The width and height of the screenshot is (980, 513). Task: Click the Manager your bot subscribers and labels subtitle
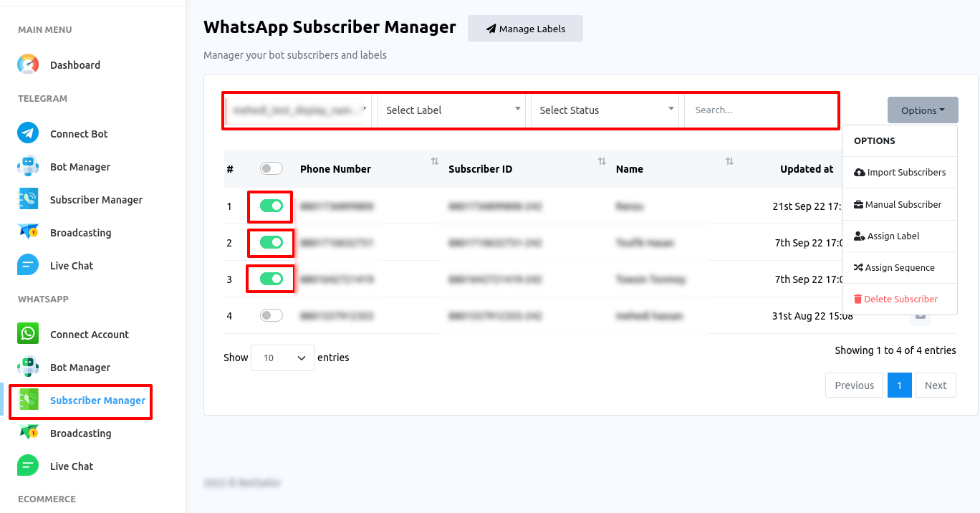(x=295, y=55)
